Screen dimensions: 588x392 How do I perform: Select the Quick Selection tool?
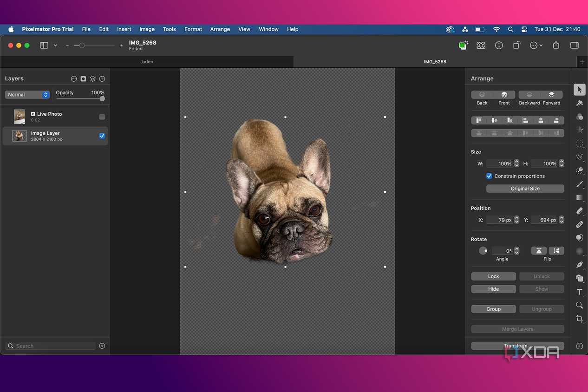coord(579,157)
